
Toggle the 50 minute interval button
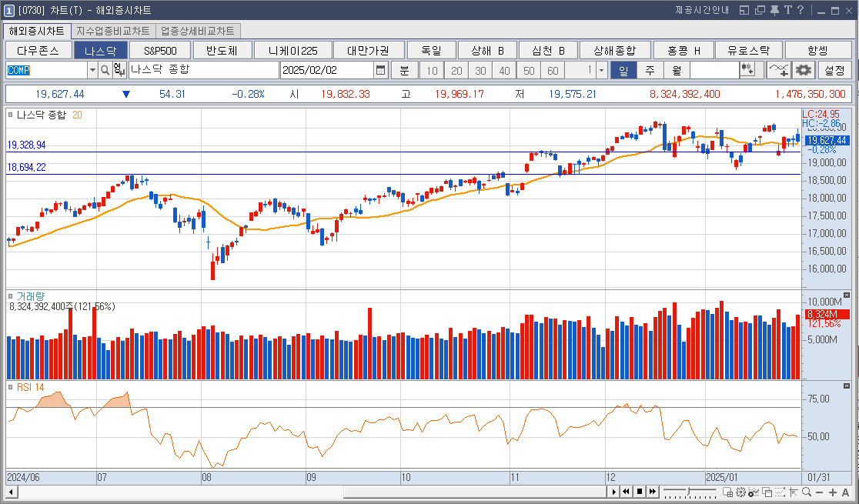pos(529,70)
